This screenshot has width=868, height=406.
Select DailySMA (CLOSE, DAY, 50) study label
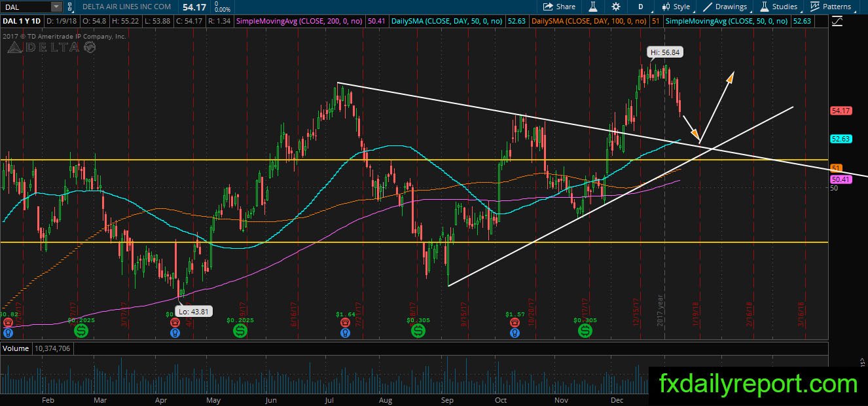click(x=446, y=21)
